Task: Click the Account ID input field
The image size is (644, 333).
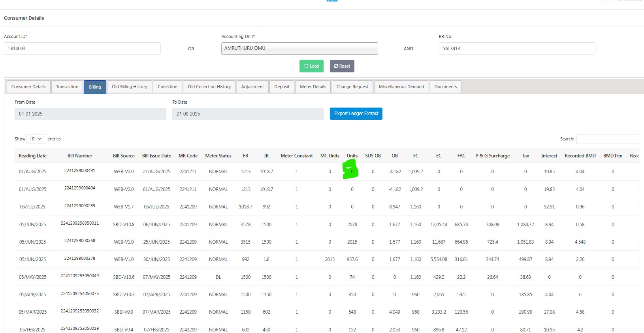Action: [82, 49]
